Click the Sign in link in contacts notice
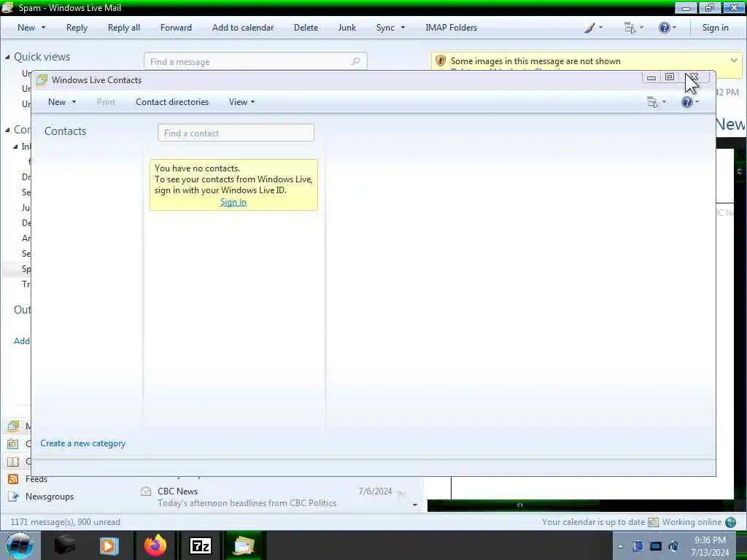This screenshot has height=560, width=747. 233,202
